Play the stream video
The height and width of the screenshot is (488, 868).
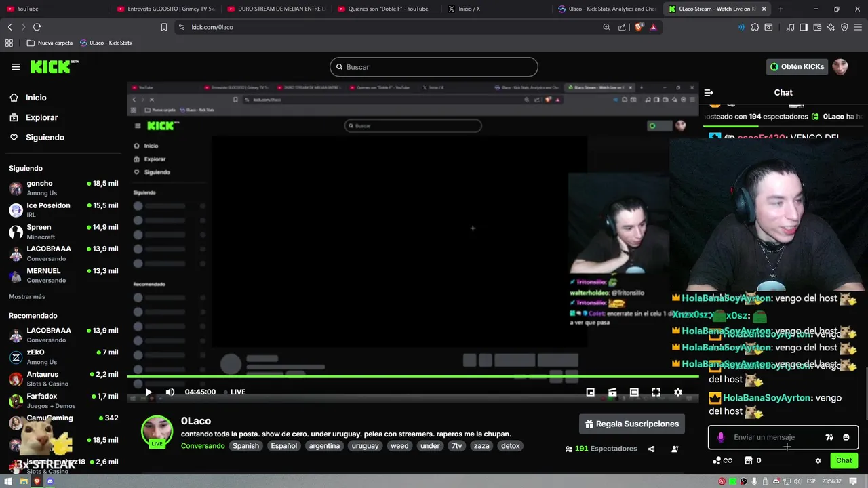tap(149, 392)
